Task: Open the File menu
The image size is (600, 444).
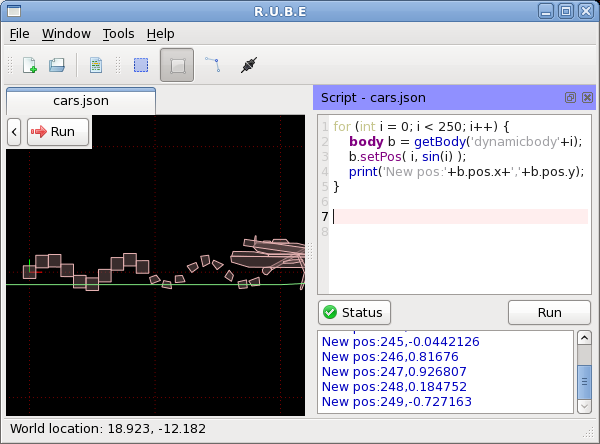Action: coord(19,34)
